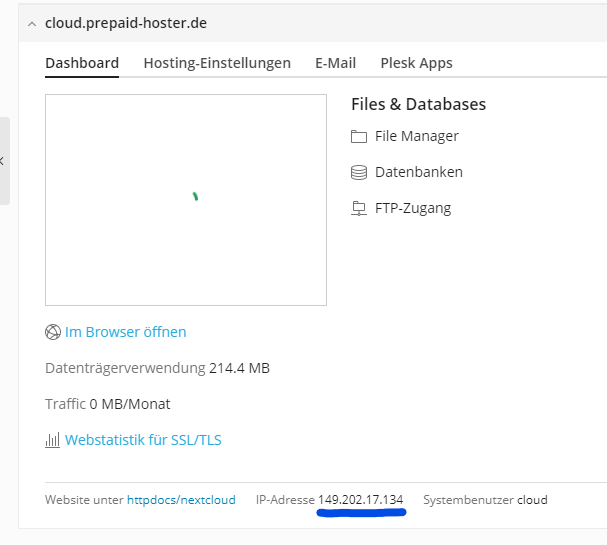This screenshot has height=545, width=607.
Task: Open the Hosting-Einstellungen tab
Action: 217,63
